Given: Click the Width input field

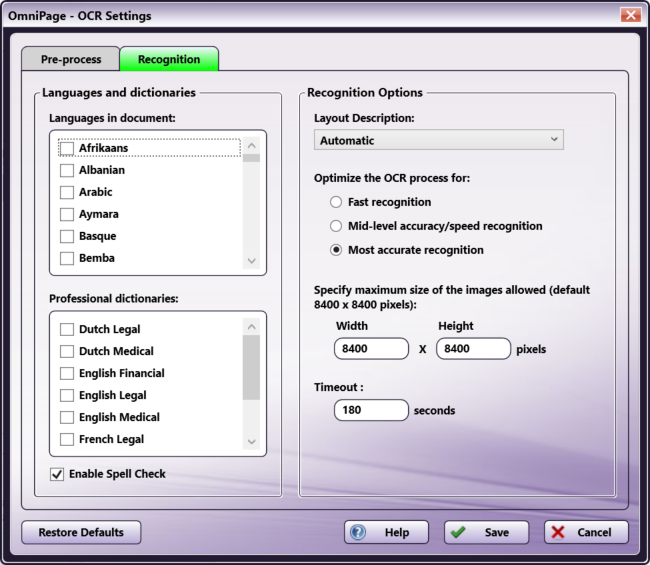Looking at the screenshot, I should tap(371, 349).
